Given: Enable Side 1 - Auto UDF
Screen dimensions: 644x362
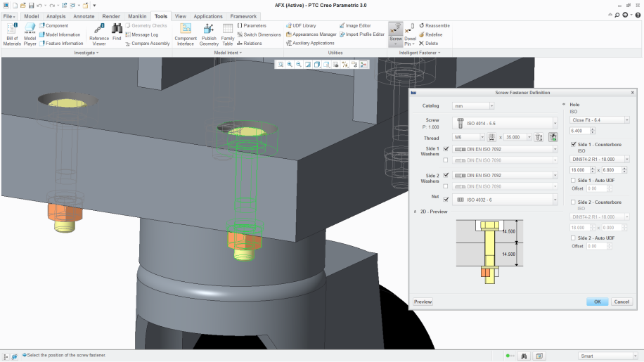Looking at the screenshot, I should [573, 180].
